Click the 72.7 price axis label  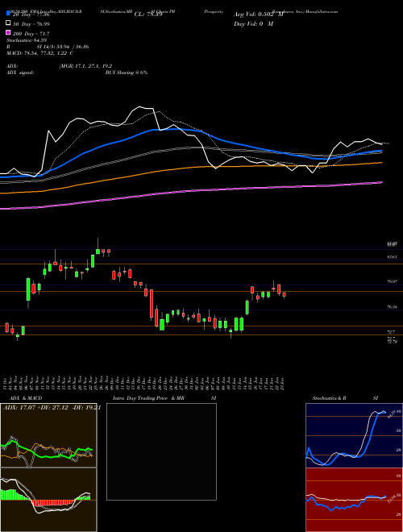pyautogui.click(x=392, y=331)
